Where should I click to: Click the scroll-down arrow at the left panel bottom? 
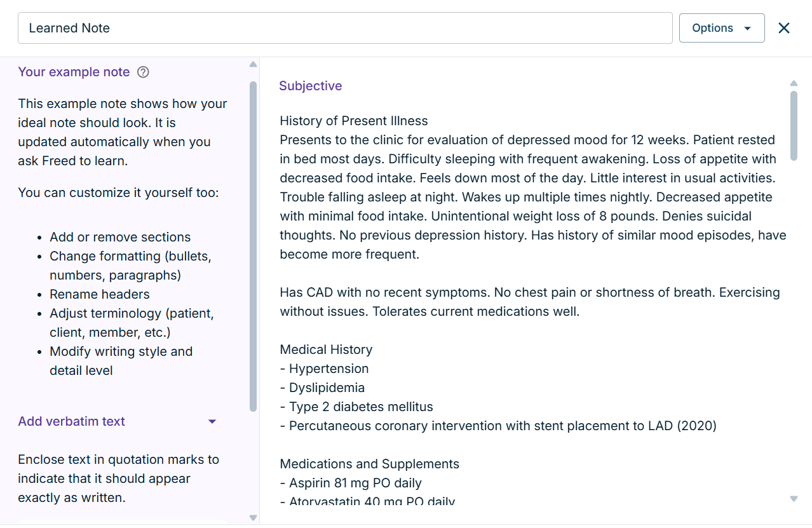[252, 517]
